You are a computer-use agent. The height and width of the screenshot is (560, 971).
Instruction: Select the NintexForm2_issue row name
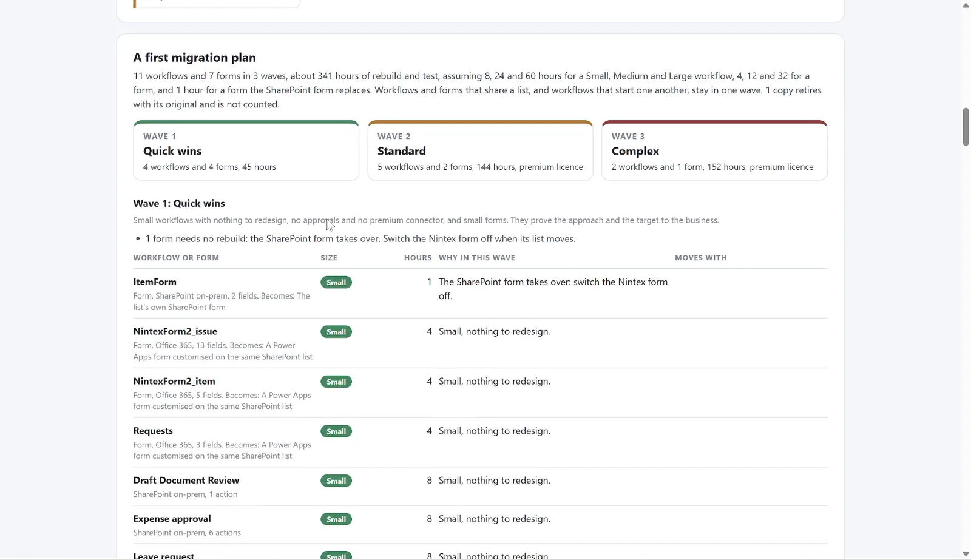pyautogui.click(x=175, y=331)
